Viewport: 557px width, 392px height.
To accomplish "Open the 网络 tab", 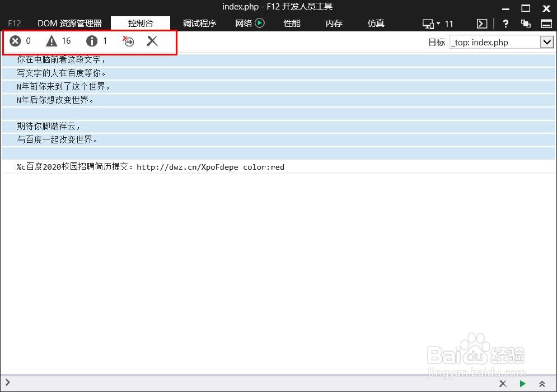I will tap(244, 24).
